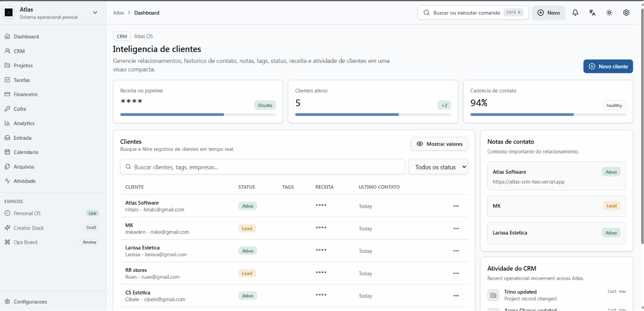The image size is (644, 311).
Task: Click the Arquivos files icon in sidebar
Action: [x=7, y=167]
